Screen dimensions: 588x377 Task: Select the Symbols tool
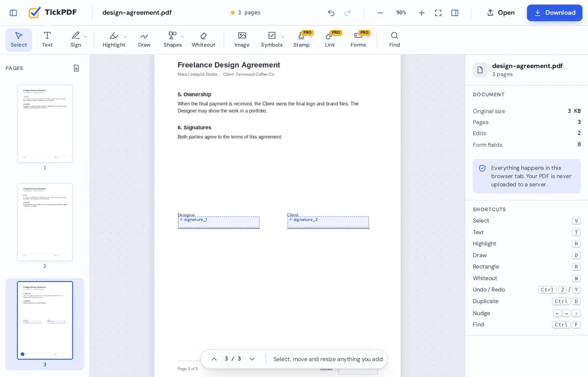point(272,40)
